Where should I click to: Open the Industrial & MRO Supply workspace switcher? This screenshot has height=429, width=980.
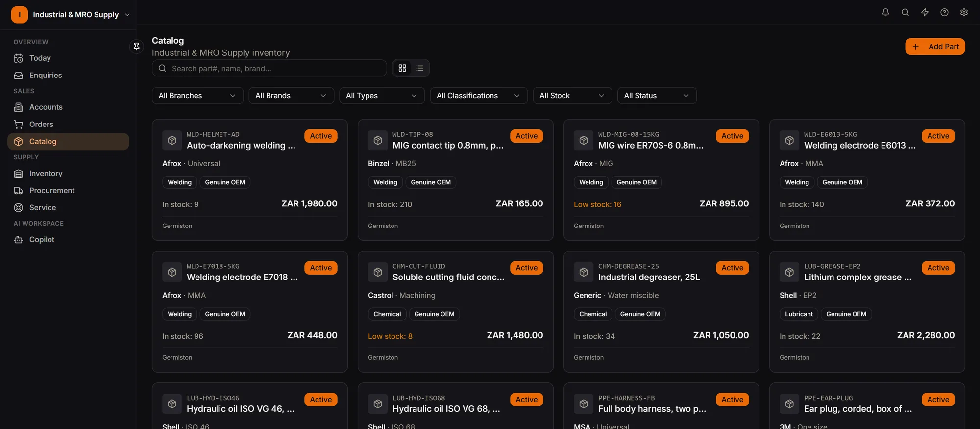pos(71,15)
